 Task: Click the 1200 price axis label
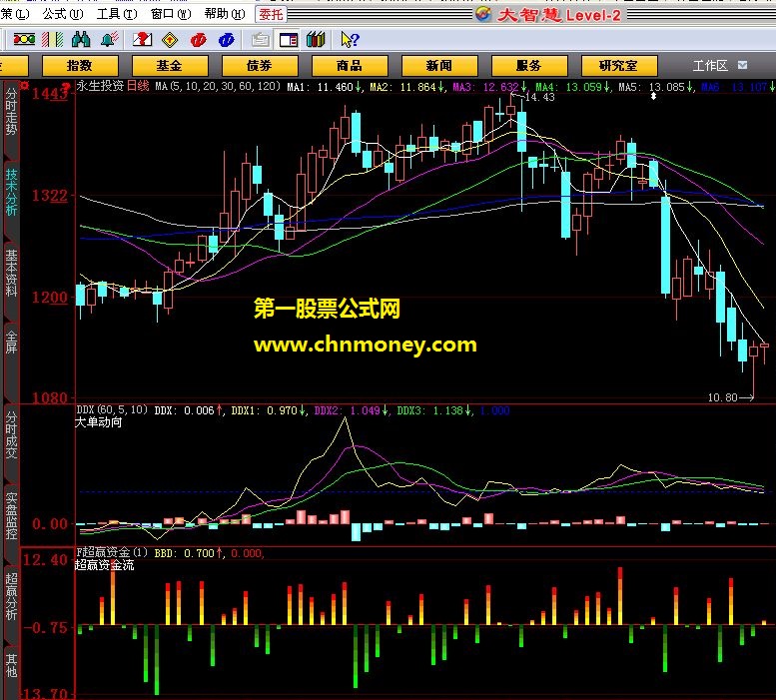50,298
